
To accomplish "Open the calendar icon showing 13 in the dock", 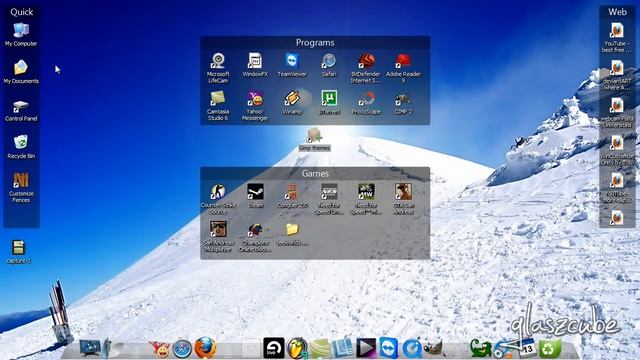I will pos(527,347).
